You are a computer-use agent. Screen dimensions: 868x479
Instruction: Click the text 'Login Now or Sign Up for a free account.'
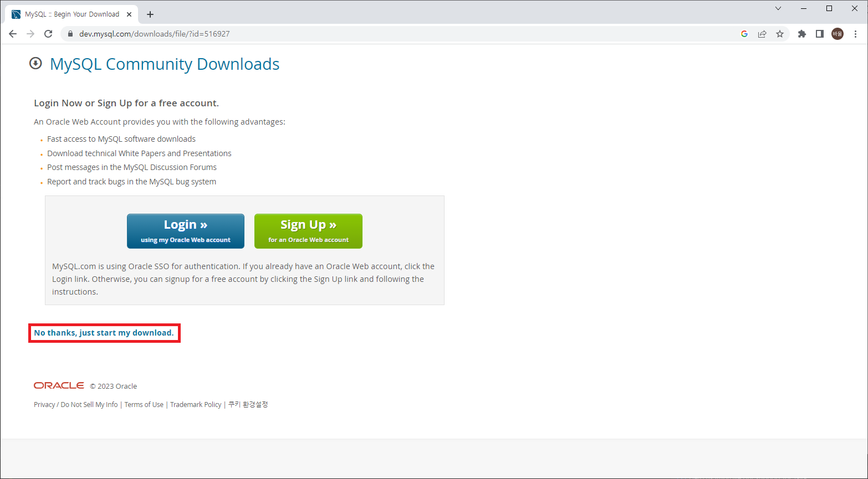pyautogui.click(x=126, y=103)
